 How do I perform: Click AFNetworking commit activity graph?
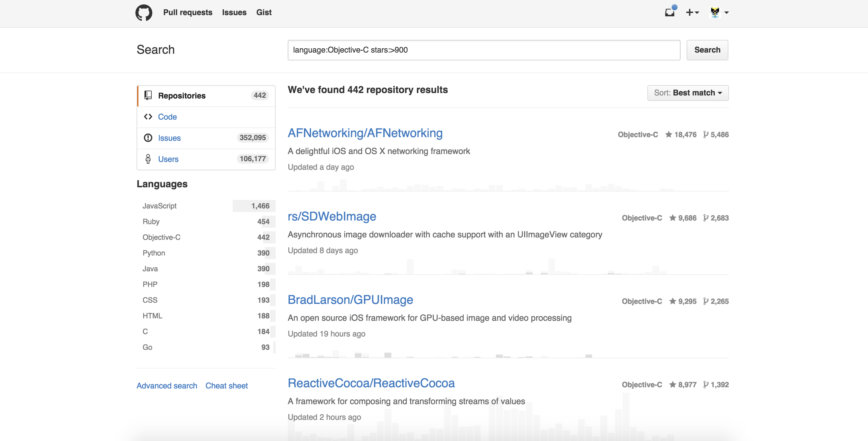point(508,185)
